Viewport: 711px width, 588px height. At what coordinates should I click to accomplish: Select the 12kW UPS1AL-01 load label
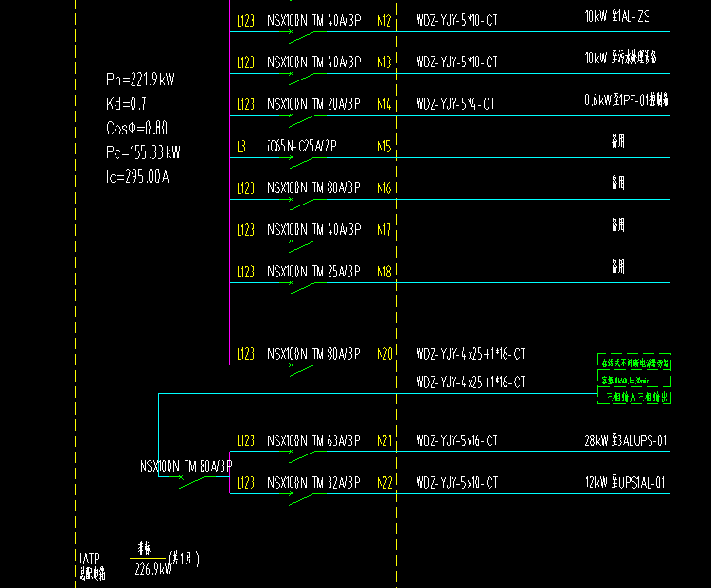click(x=625, y=482)
